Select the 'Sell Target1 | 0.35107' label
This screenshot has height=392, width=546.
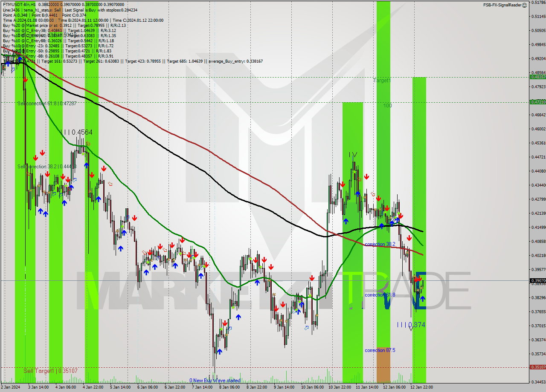pyautogui.click(x=50, y=371)
